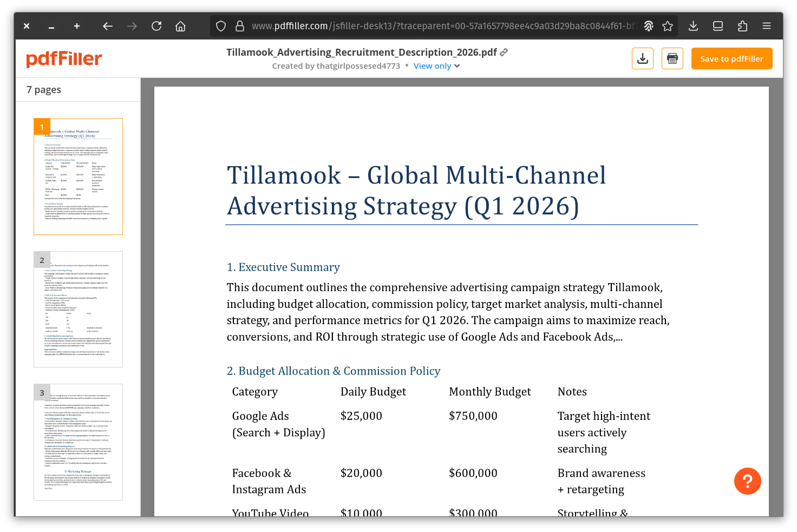Screen dimensions: 797x532
Task: Open the orange help question mark button
Action: 748,481
